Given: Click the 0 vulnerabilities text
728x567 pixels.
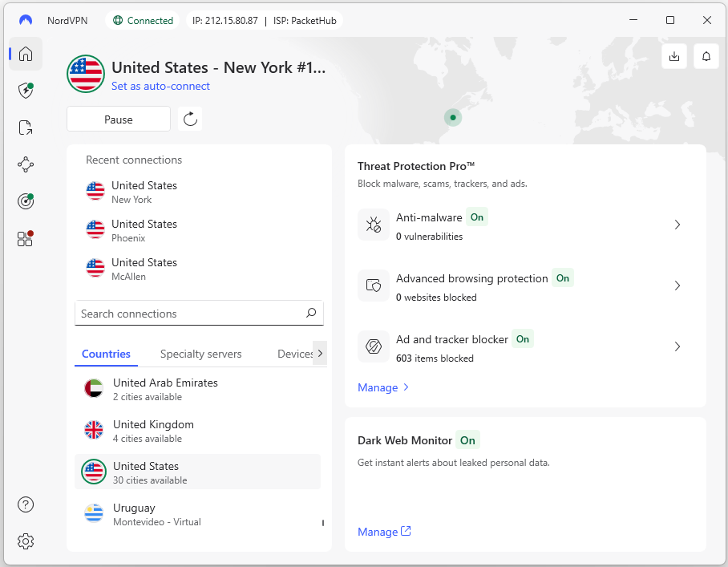Looking at the screenshot, I should click(x=429, y=237).
